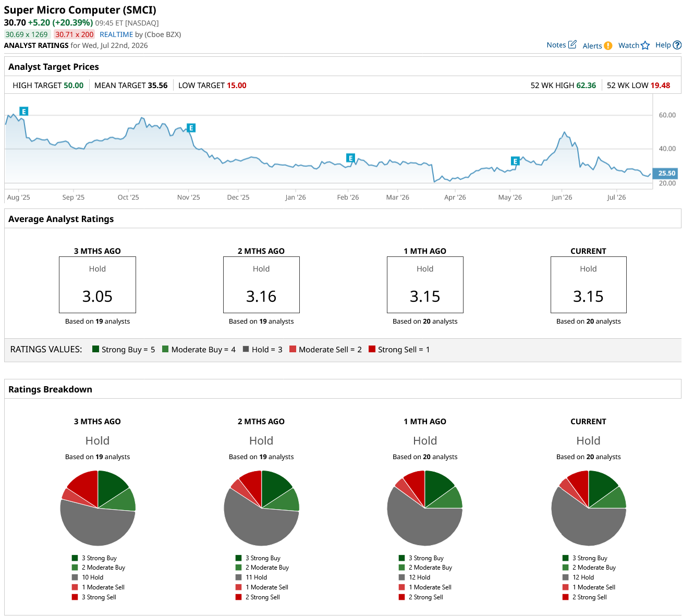The width and height of the screenshot is (682, 616).
Task: Click the CURRENT average rating box
Action: pyautogui.click(x=589, y=285)
